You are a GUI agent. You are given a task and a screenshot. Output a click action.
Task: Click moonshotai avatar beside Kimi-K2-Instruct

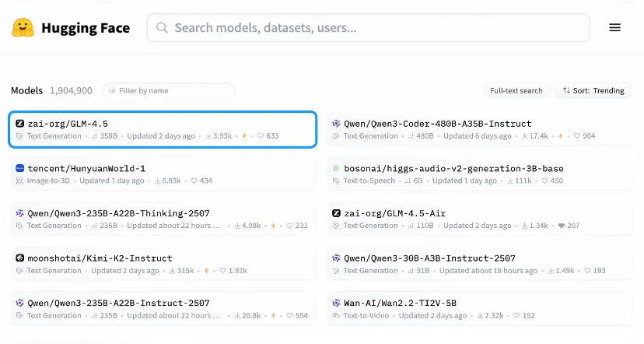click(19, 258)
